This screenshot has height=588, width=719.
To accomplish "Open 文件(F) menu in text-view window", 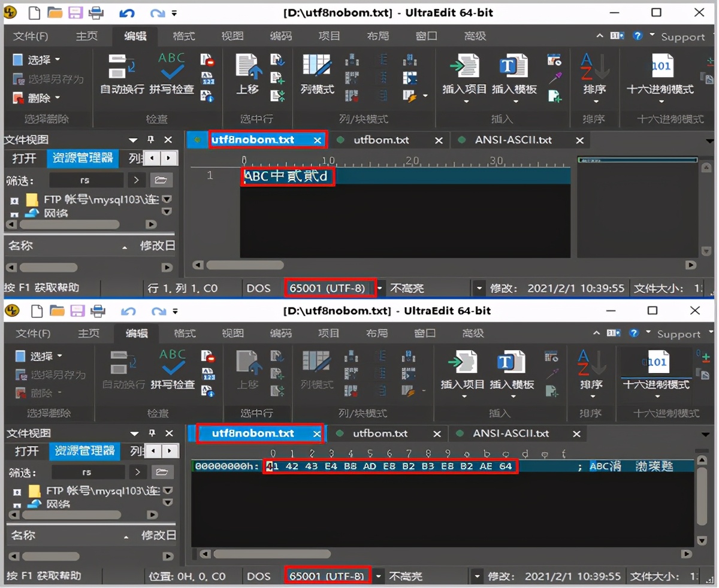I will point(31,36).
